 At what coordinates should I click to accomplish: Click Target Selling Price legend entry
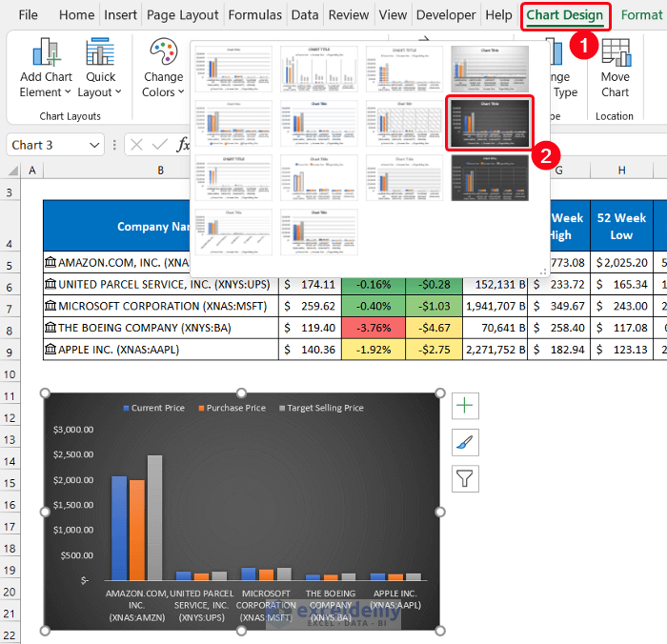(x=322, y=408)
